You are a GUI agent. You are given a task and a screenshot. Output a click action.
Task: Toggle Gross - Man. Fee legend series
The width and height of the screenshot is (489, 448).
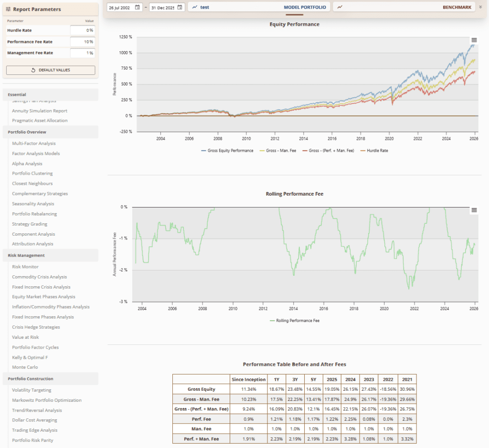[282, 150]
